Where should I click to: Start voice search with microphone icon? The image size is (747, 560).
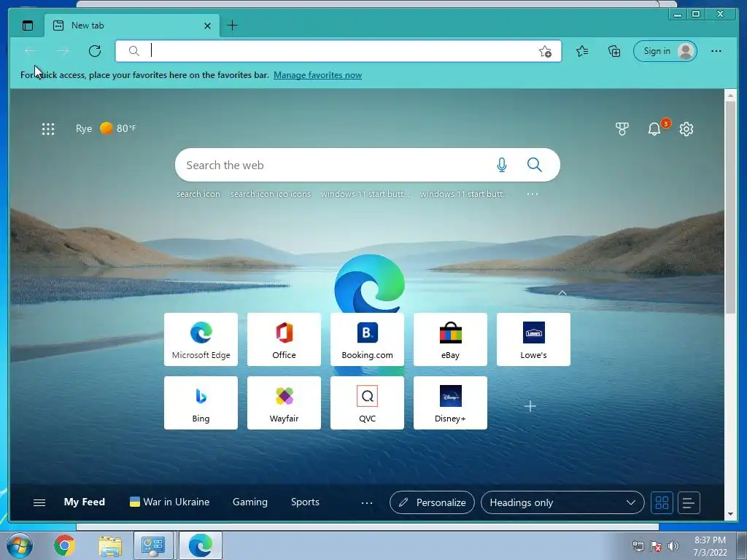click(502, 166)
